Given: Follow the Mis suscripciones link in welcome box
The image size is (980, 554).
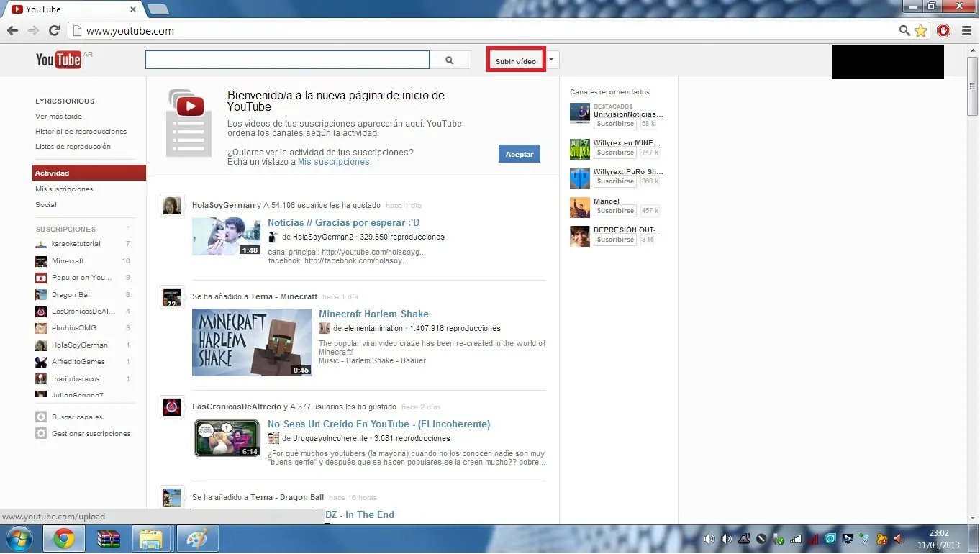Looking at the screenshot, I should click(x=335, y=163).
